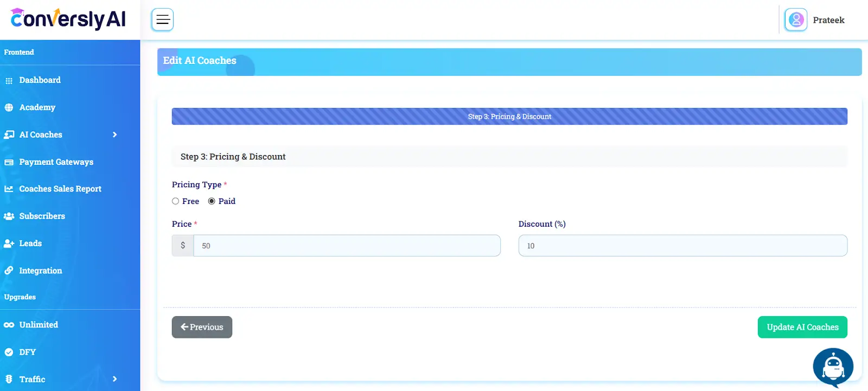Screen dimensions: 868x391
Task: Click the Coaches Sales Report chart icon
Action: pos(9,189)
